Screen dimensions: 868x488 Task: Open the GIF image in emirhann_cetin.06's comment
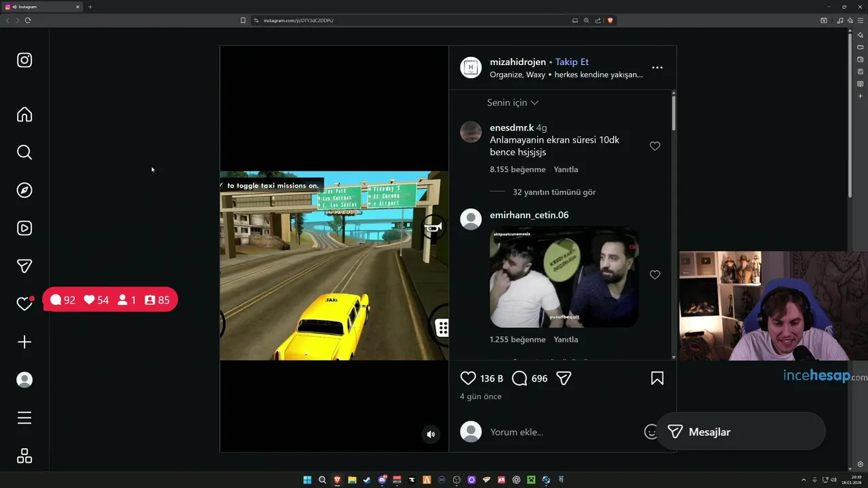click(x=564, y=277)
